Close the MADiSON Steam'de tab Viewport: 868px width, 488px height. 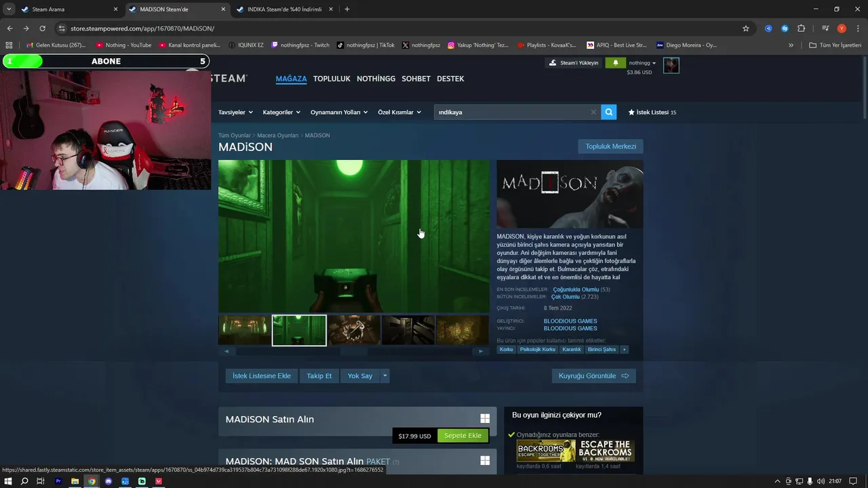point(223,9)
